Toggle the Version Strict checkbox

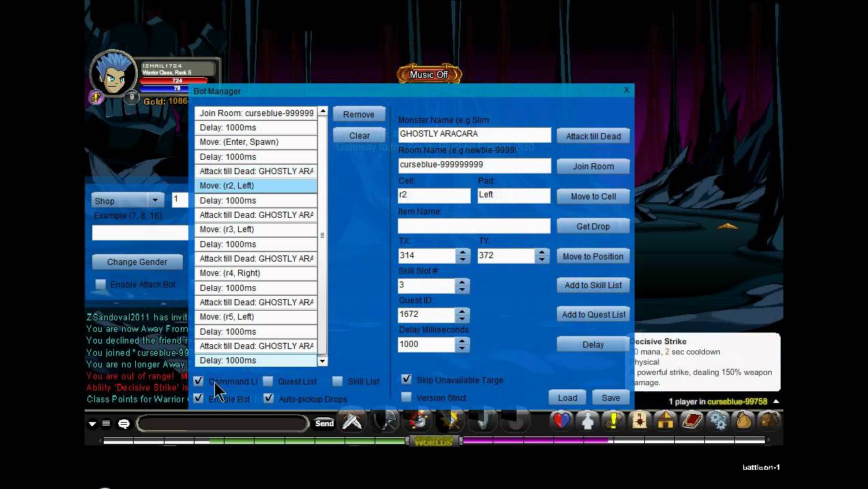tap(407, 397)
